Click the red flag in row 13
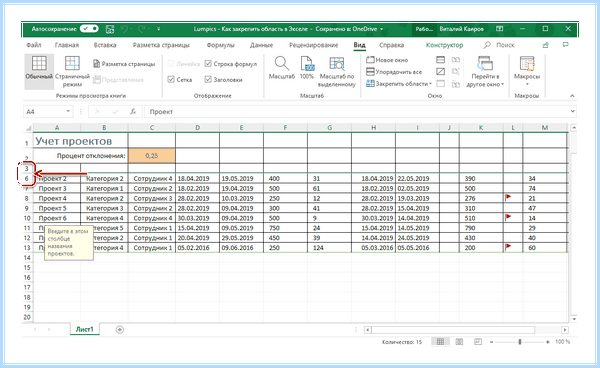600x368 pixels. (x=508, y=246)
